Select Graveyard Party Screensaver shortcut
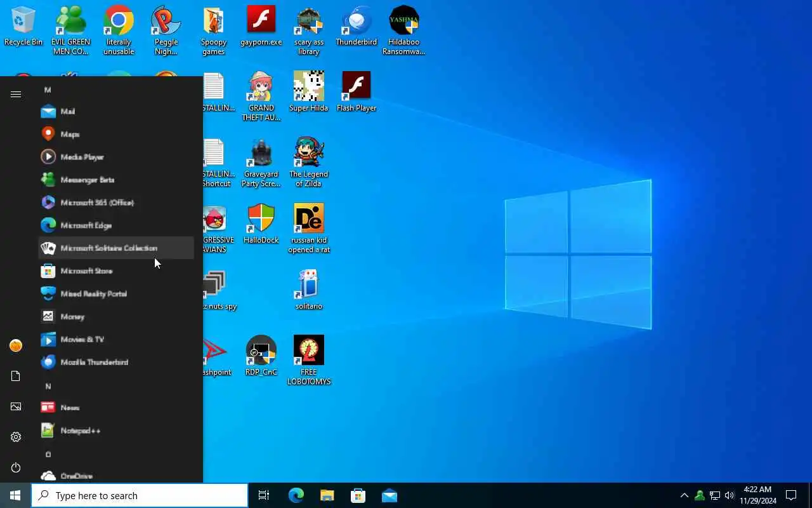 click(261, 163)
